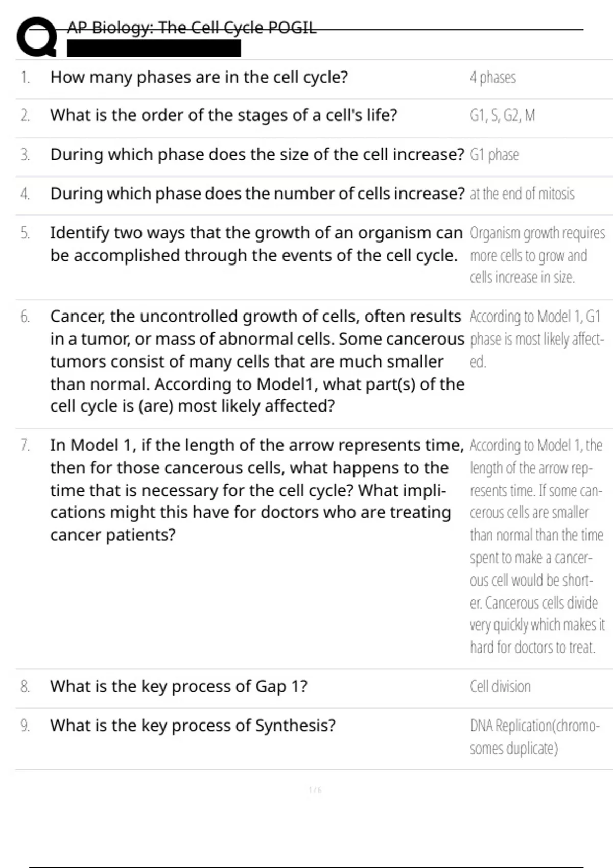This screenshot has height=868, width=613.
Task: Click the answer "G1, S, G2, M"
Action: tap(502, 116)
